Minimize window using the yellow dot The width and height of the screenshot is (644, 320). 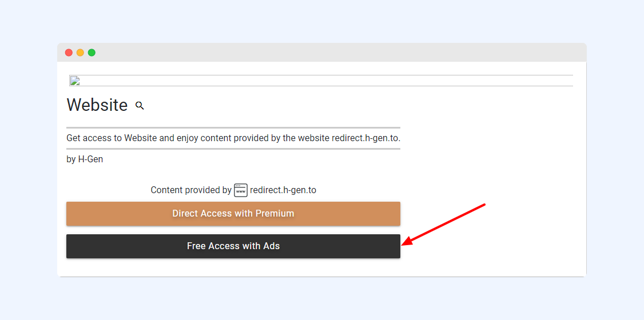pos(80,53)
